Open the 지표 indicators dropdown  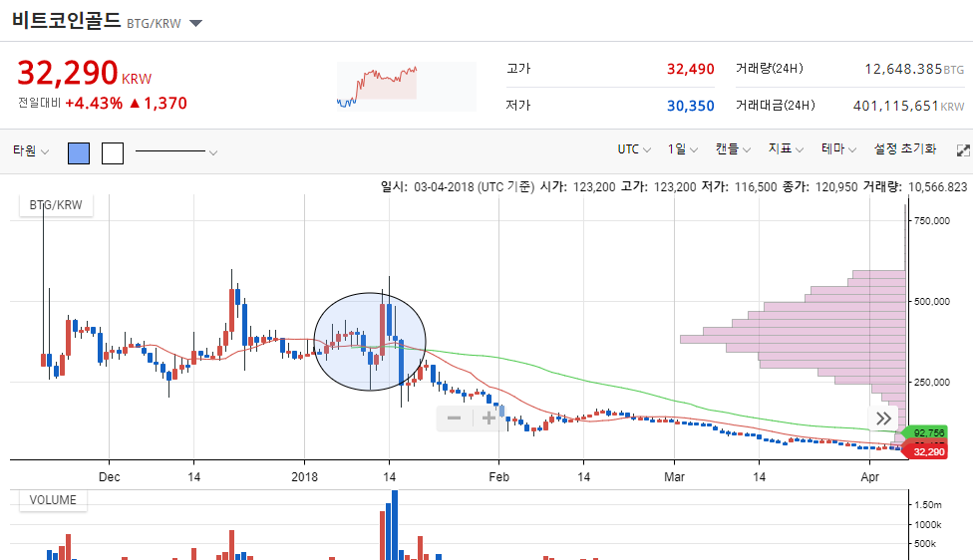[786, 149]
